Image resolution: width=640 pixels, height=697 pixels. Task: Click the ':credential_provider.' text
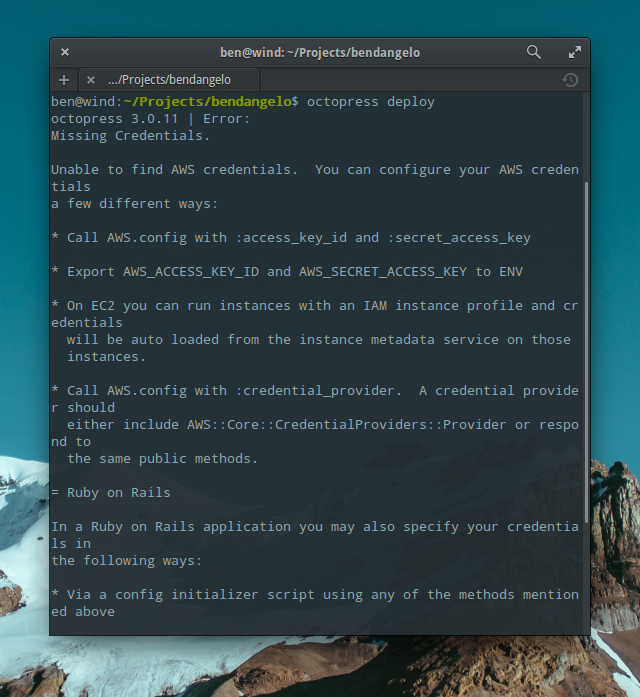(319, 391)
